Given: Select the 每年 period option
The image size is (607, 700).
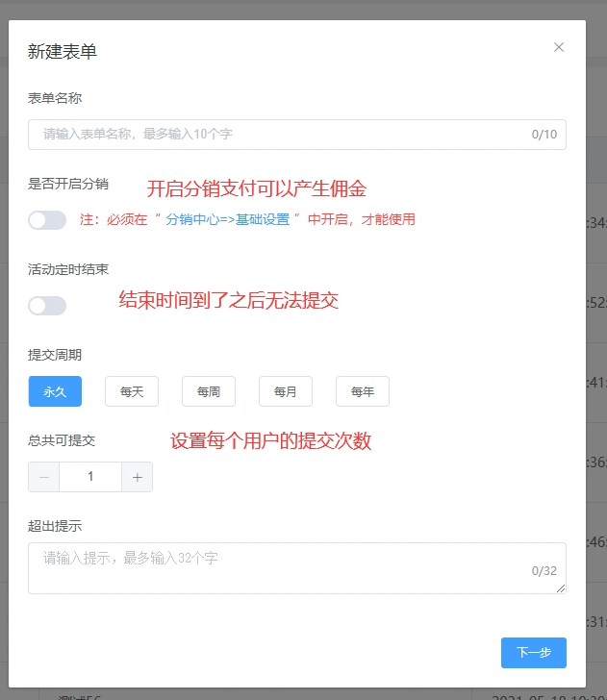Looking at the screenshot, I should pyautogui.click(x=362, y=391).
